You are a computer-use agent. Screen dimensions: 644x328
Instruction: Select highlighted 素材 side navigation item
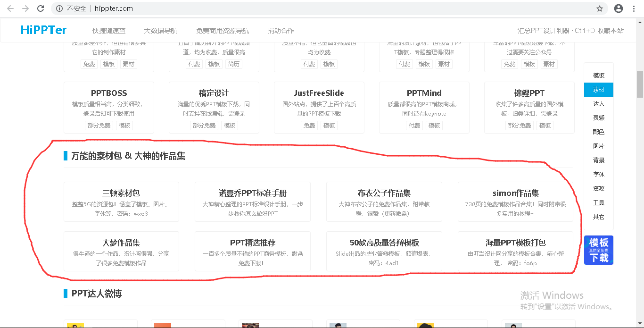pos(599,90)
